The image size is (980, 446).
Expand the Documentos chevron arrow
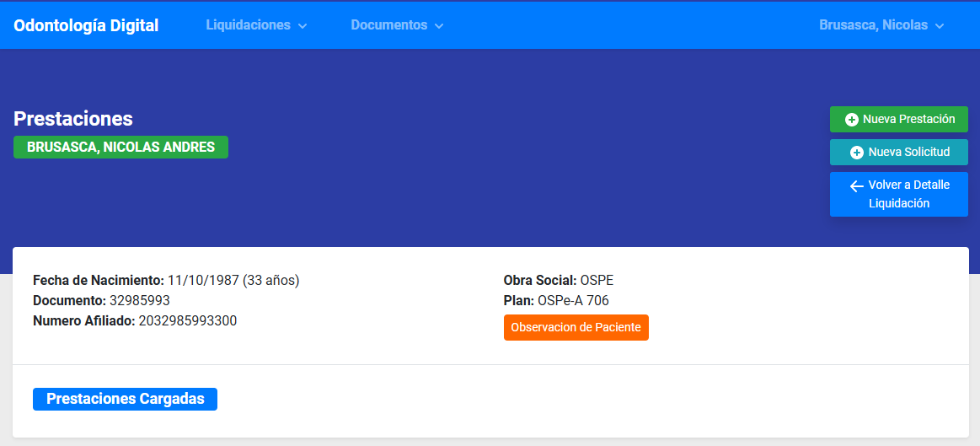[x=439, y=26]
